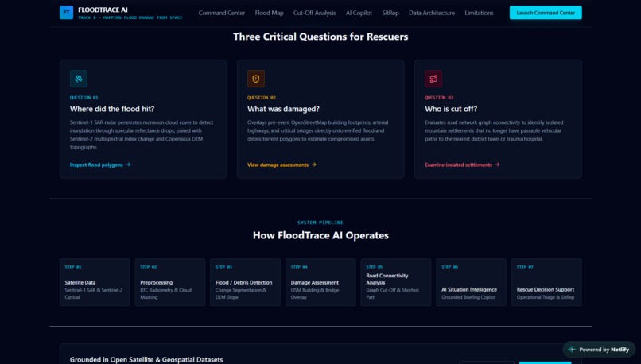Click Launch Command Center button
641x364 pixels.
click(546, 13)
